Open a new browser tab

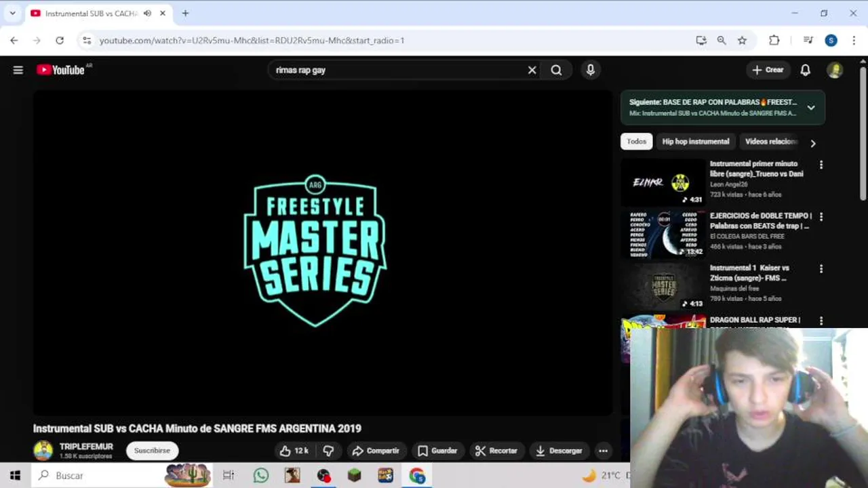[185, 13]
